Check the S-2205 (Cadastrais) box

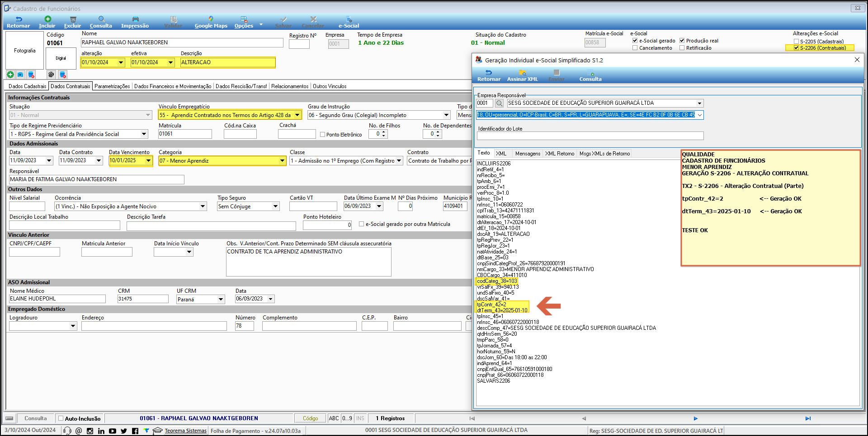(796, 42)
